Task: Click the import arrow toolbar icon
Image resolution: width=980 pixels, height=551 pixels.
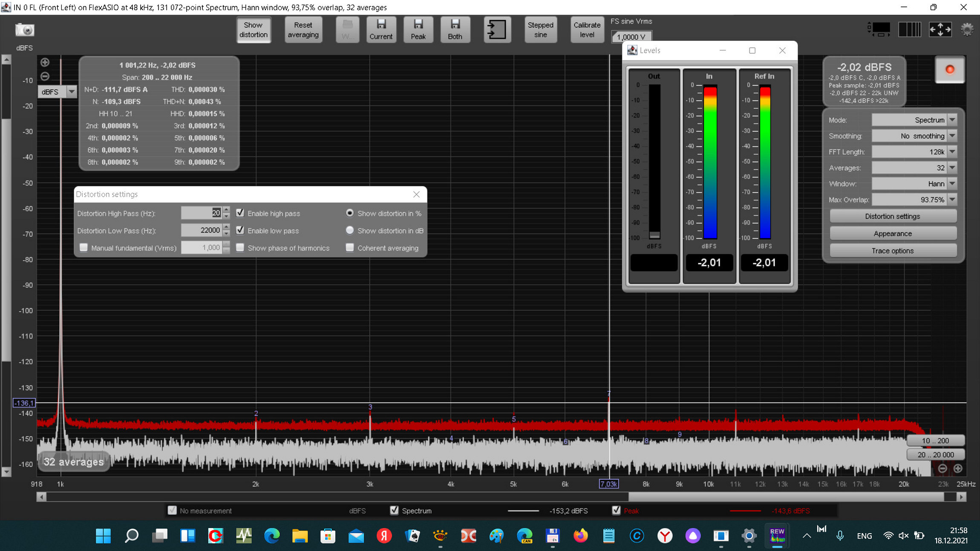Action: (497, 30)
